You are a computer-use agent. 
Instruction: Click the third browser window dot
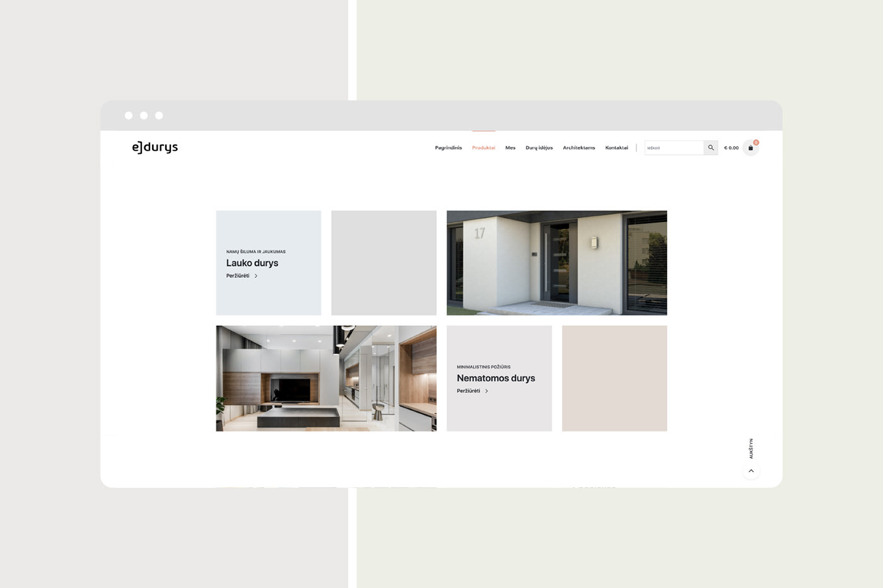click(159, 115)
